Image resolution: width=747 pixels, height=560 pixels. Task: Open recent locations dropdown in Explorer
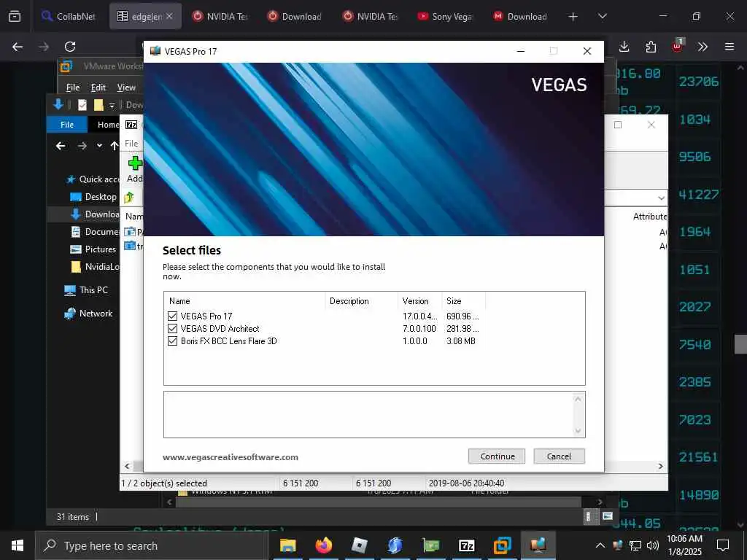tap(99, 146)
